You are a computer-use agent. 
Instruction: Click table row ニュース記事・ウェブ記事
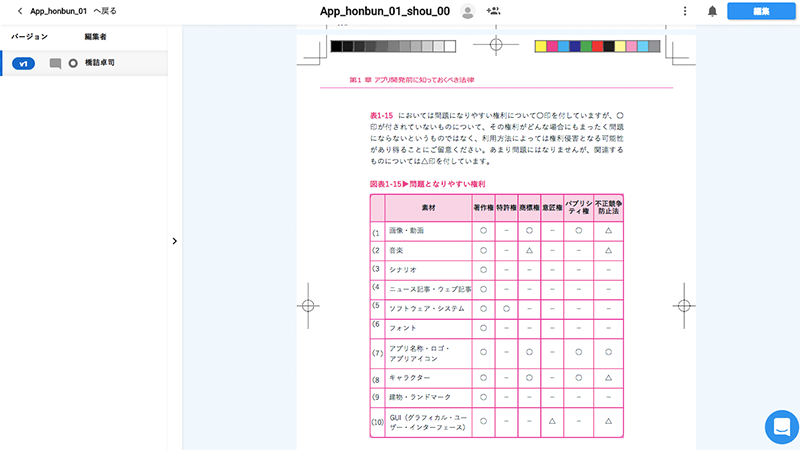(x=496, y=289)
